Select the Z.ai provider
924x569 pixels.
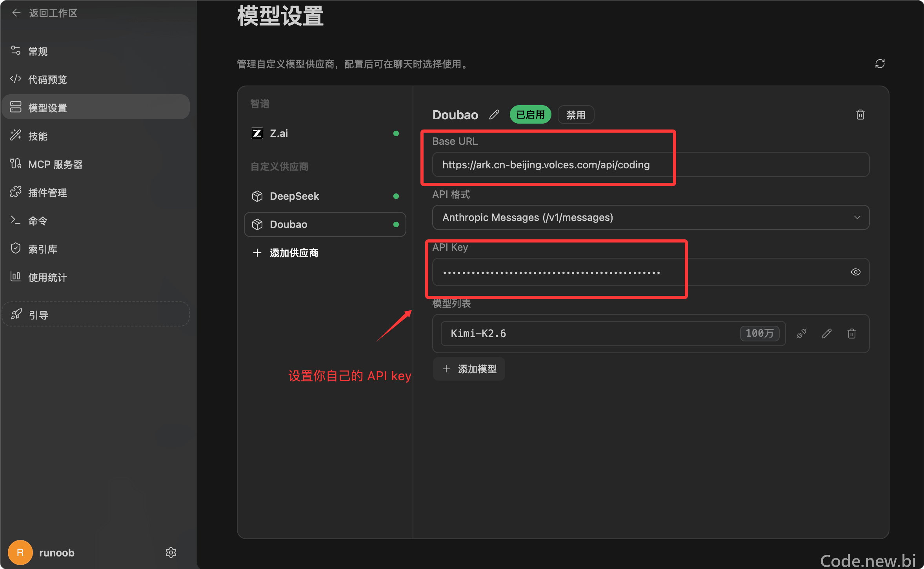(x=325, y=133)
